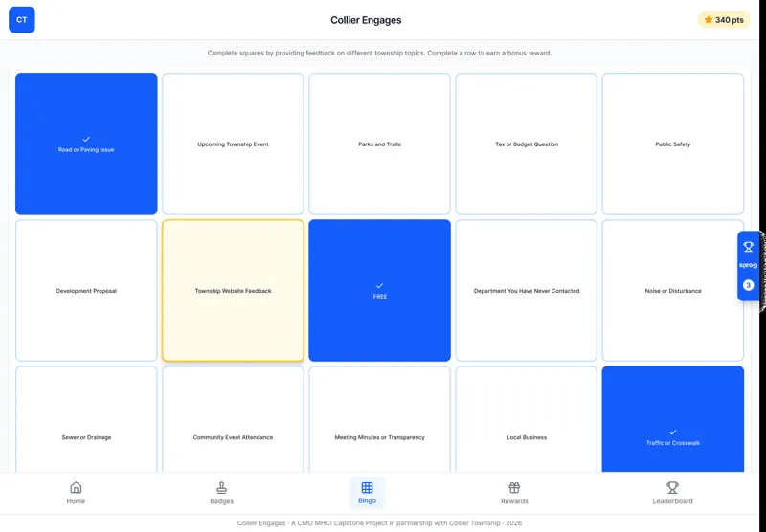This screenshot has width=766, height=532.
Task: Open the Leaderboard tab
Action: tap(673, 493)
